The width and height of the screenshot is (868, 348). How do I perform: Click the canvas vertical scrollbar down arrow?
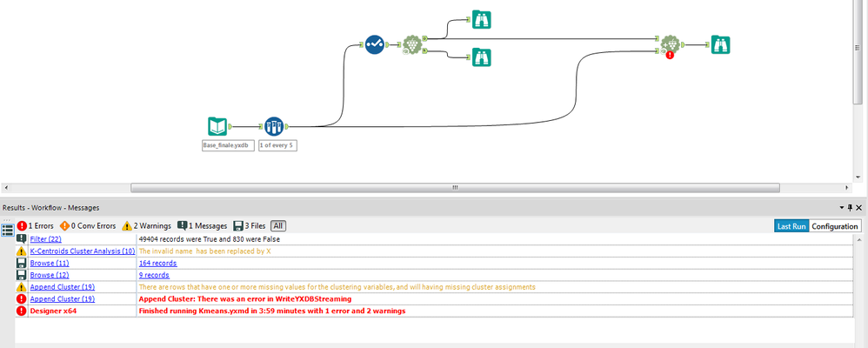[x=858, y=177]
